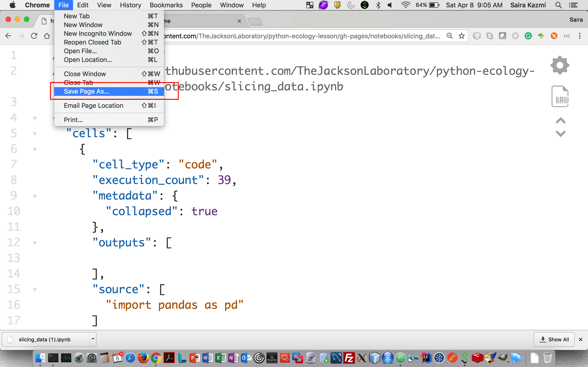Select Save Page As from File menu
The height and width of the screenshot is (367, 588).
(x=86, y=92)
